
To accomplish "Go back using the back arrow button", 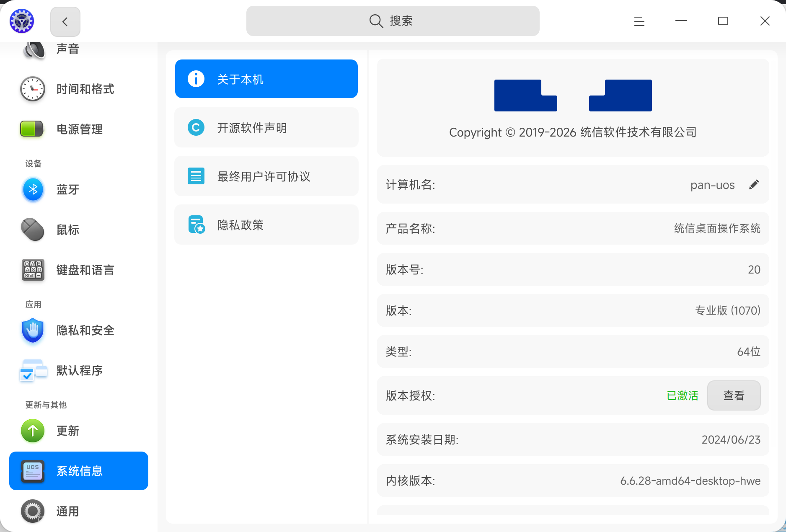I will [x=65, y=21].
